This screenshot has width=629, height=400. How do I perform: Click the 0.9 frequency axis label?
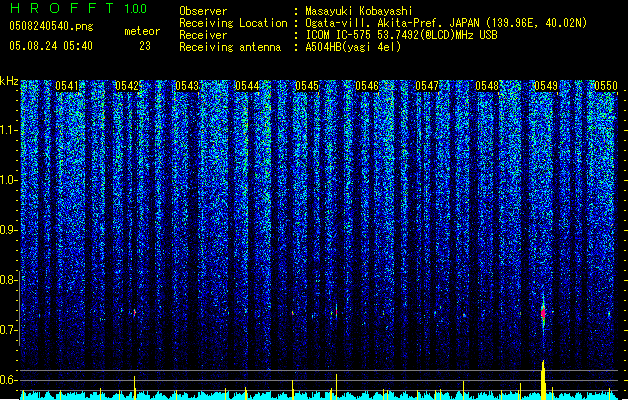coord(9,230)
